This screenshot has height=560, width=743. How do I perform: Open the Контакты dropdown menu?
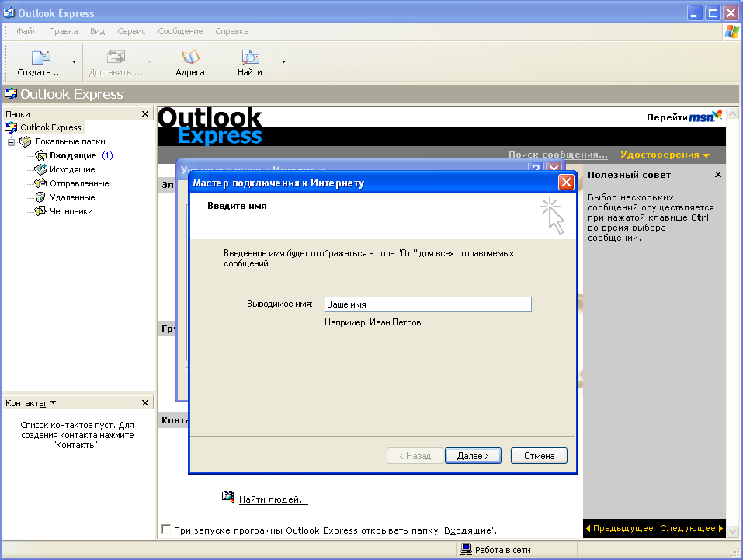tap(53, 402)
